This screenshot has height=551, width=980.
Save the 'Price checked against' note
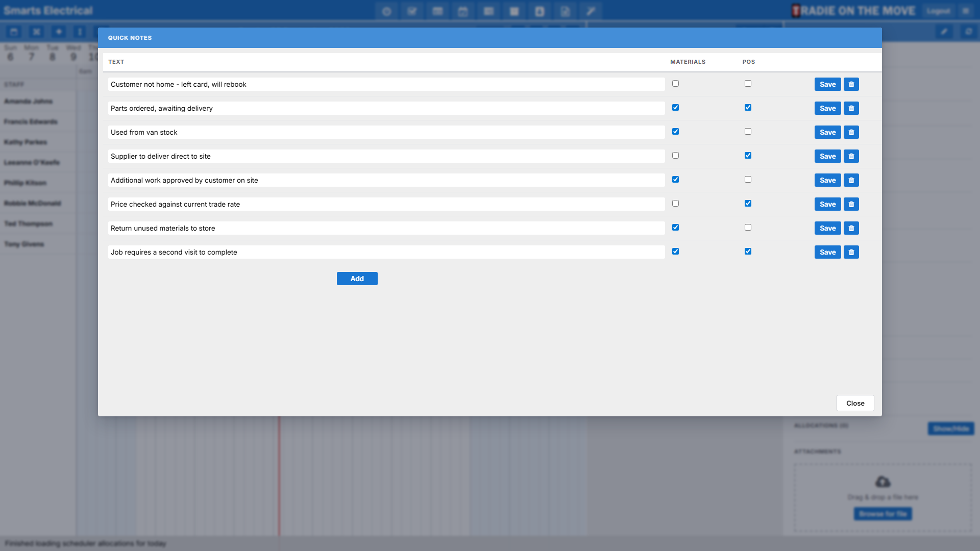(x=827, y=204)
